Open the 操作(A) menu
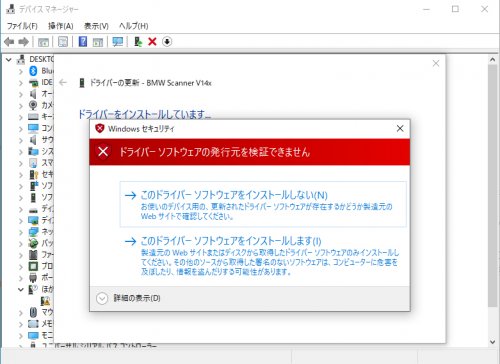This screenshot has height=364, width=500. pos(61,26)
